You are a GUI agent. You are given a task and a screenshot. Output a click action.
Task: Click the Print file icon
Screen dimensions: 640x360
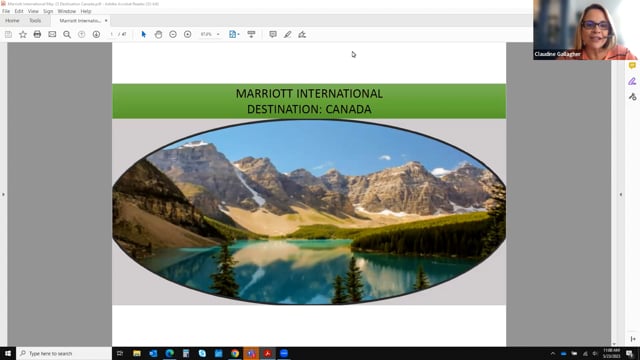pyautogui.click(x=37, y=34)
